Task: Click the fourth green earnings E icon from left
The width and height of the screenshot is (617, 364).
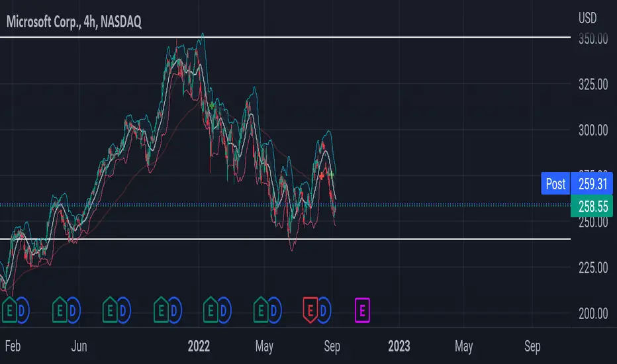Action: point(161,310)
